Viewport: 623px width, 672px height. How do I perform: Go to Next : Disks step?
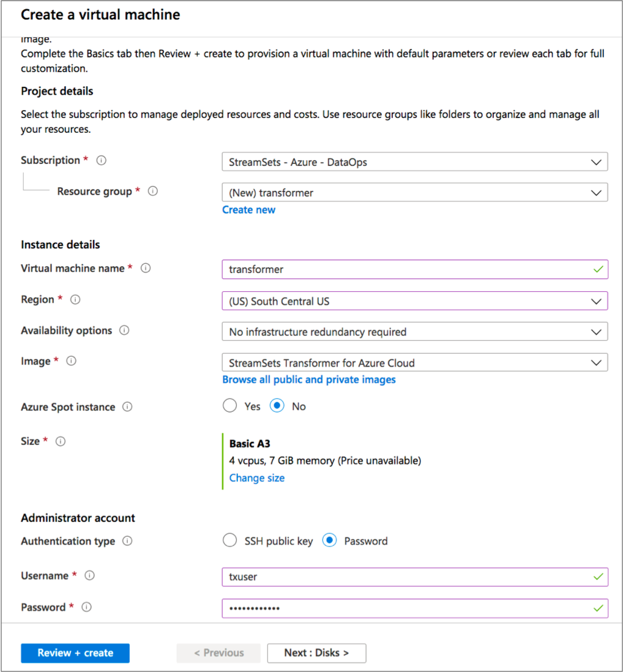tap(316, 653)
